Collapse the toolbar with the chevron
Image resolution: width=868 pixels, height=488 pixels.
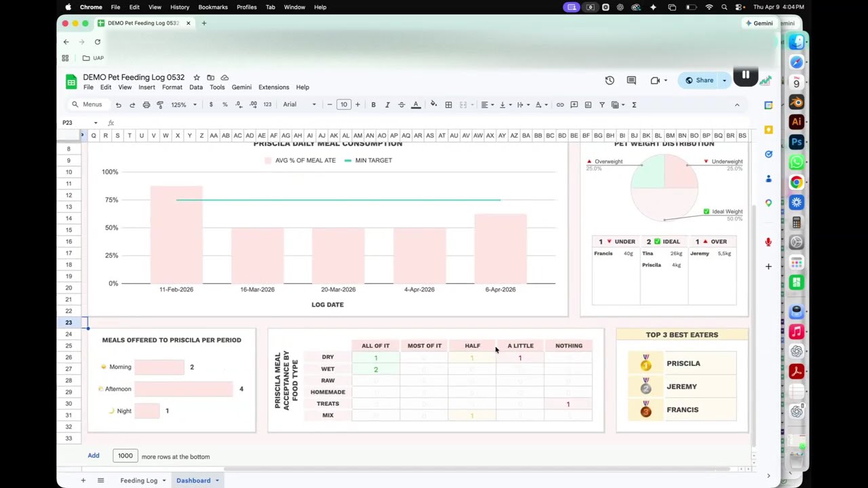click(x=737, y=105)
